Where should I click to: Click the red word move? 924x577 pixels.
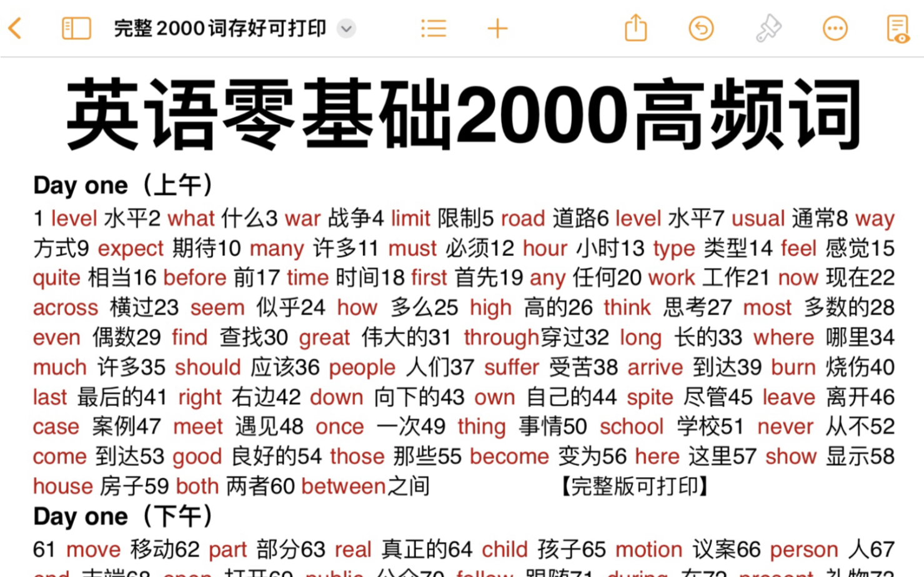[93, 550]
